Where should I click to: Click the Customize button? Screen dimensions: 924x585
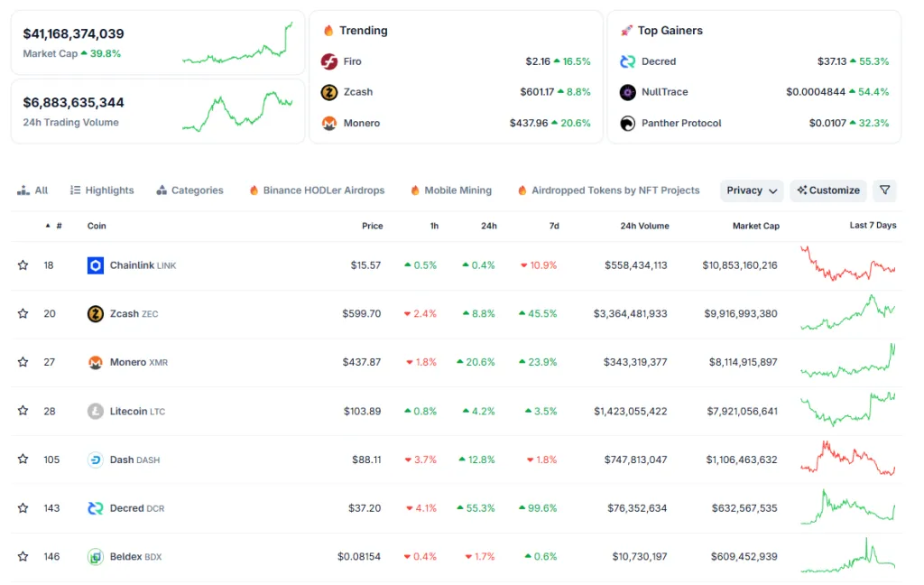pos(827,190)
